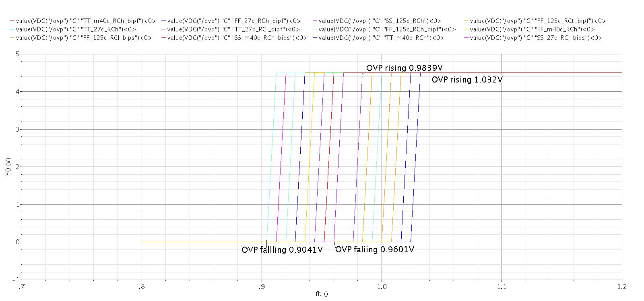Click the 5 tick label on y-axis

pyautogui.click(x=17, y=54)
